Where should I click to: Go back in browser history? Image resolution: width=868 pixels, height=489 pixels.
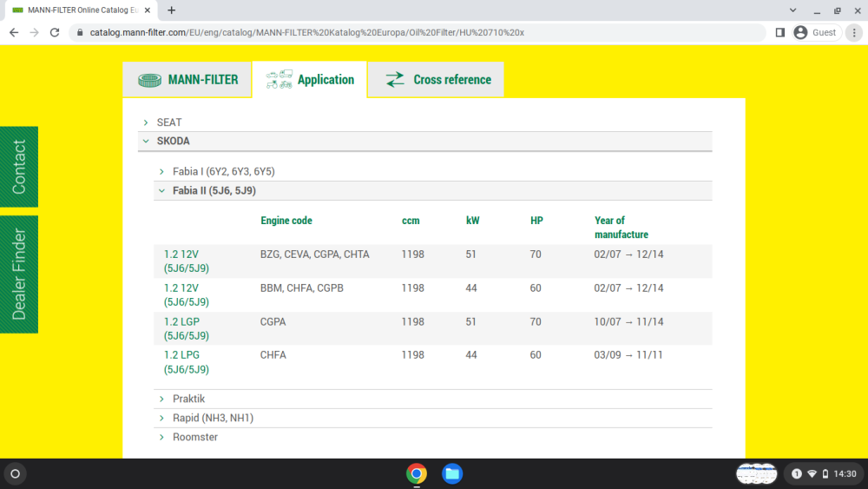14,33
